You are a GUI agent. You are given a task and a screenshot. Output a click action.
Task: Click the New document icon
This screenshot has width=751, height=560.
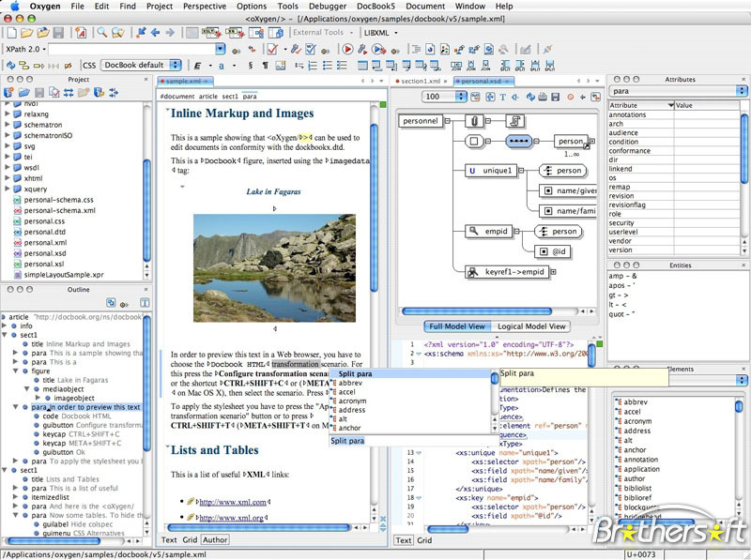(x=10, y=32)
